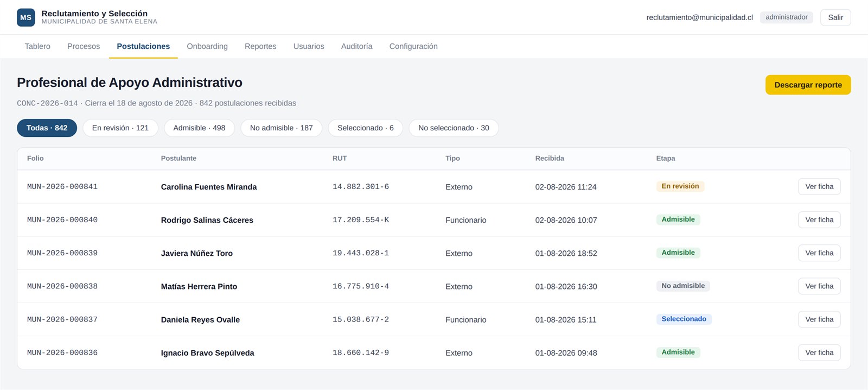This screenshot has height=390, width=868.
Task: Click the Reclutamiento y Selección title
Action: [x=94, y=13]
